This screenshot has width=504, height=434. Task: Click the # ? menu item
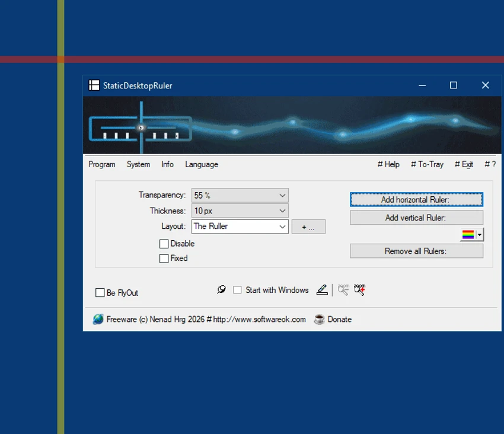490,164
